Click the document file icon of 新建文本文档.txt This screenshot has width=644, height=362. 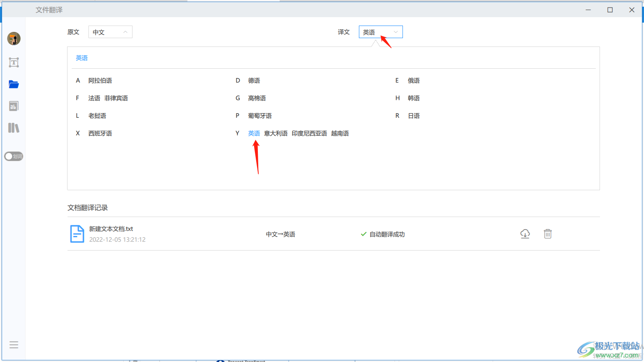click(x=77, y=234)
